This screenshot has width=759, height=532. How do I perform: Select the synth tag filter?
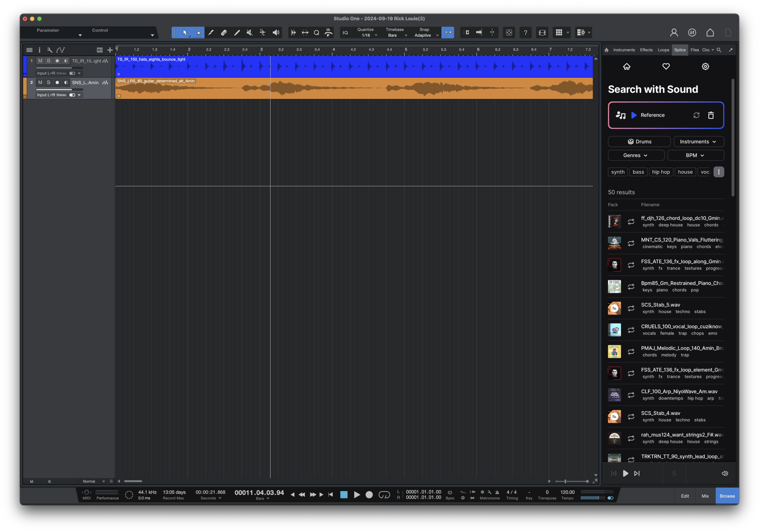click(x=618, y=172)
